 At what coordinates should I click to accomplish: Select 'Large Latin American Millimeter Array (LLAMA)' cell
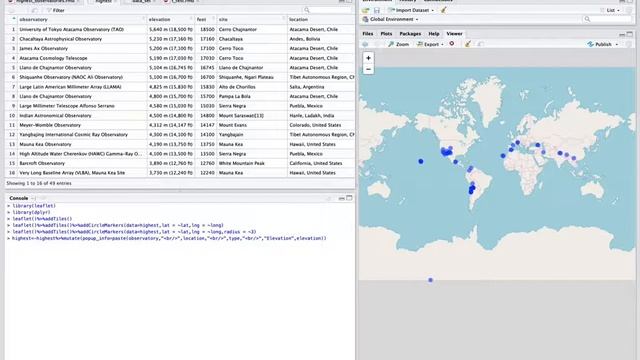[x=82, y=87]
